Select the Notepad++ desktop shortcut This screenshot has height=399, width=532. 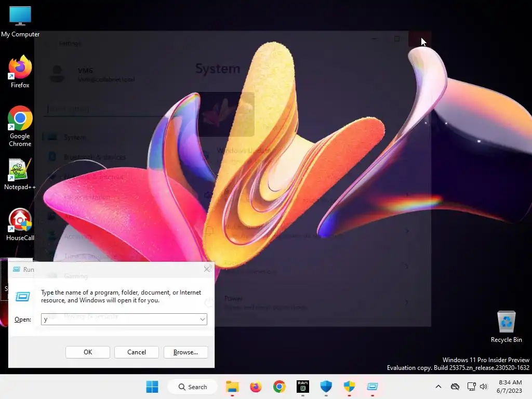[x=20, y=174]
